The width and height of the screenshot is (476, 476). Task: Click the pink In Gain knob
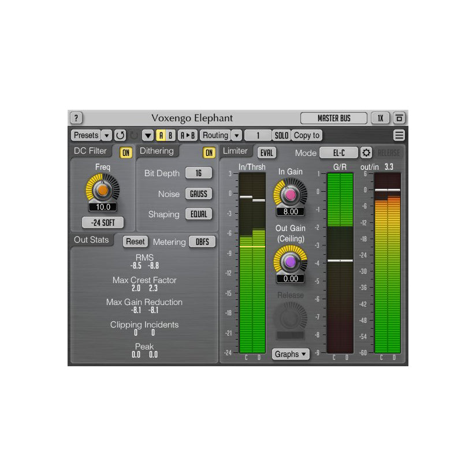click(290, 195)
